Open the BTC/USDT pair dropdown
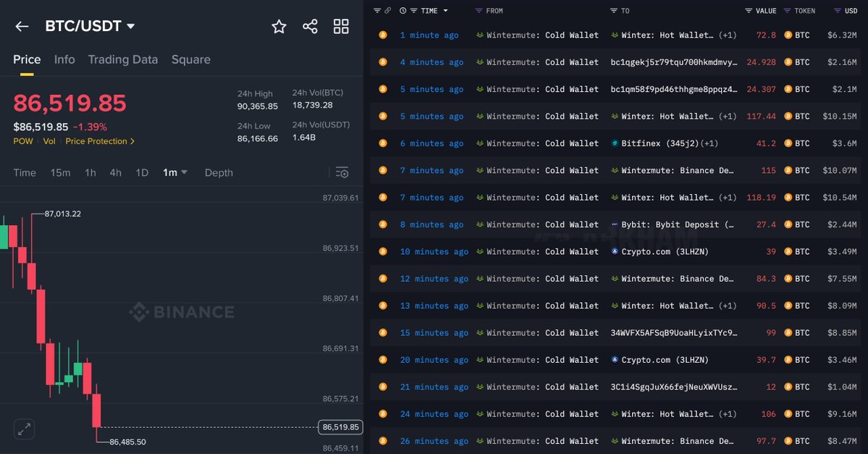Screen dimensions: 868x454 tap(131, 27)
